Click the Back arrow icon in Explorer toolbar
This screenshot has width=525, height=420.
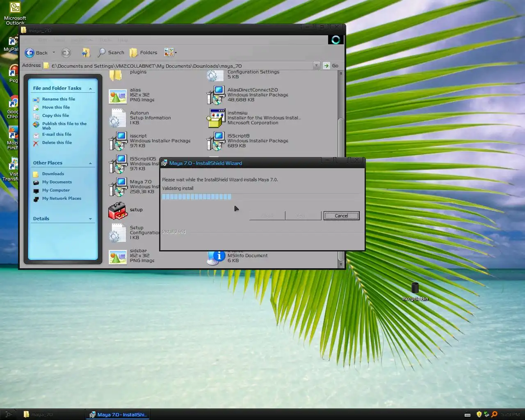(x=30, y=52)
